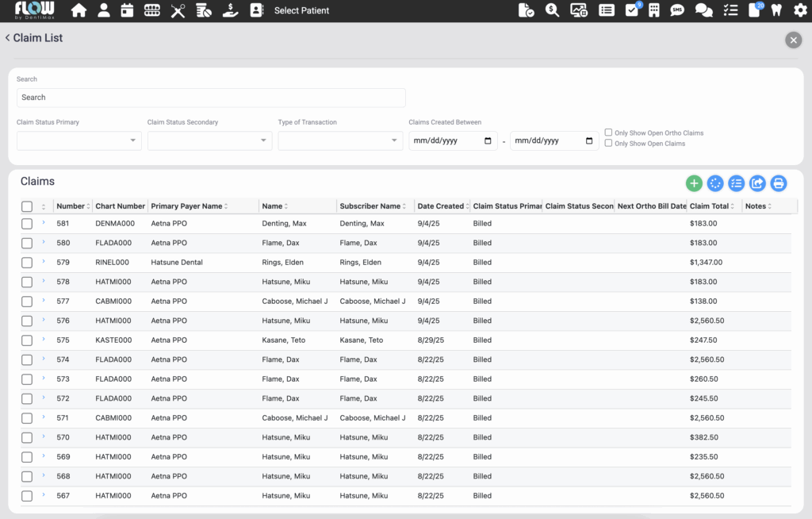Click the green add claim button
Viewport: 812px width, 519px height.
pyautogui.click(x=694, y=183)
